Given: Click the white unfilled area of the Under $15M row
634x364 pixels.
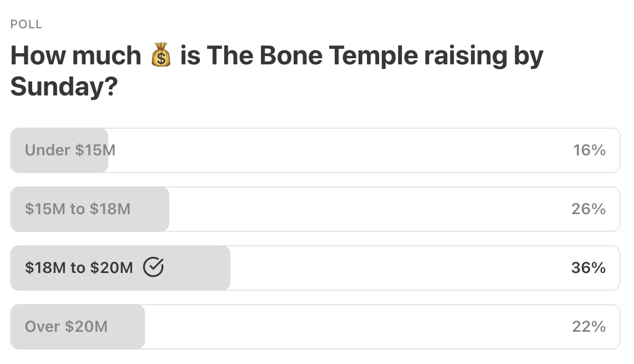Looking at the screenshot, I should click(340, 150).
